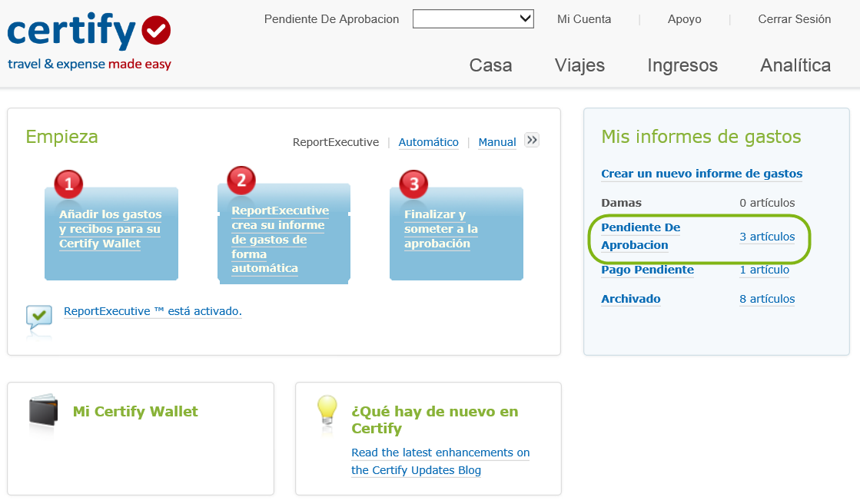Viewport: 860px width, 504px height.
Task: Open Archivado reports
Action: coord(631,299)
